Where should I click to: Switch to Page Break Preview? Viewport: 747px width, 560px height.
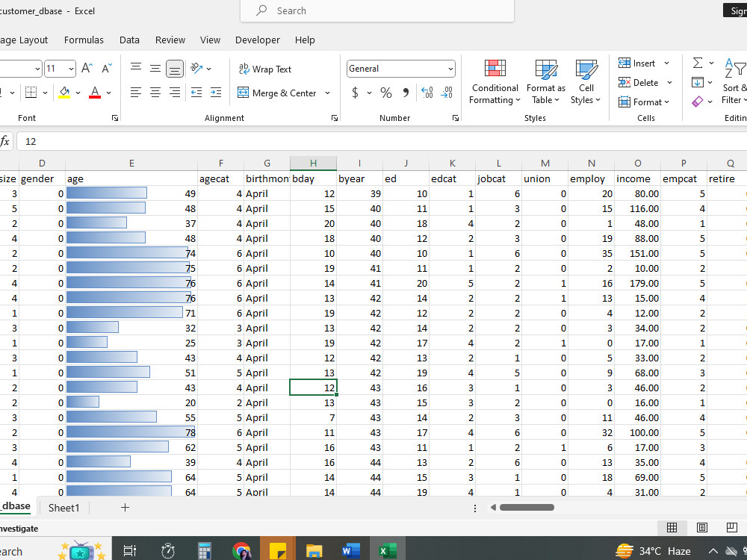pos(732,527)
